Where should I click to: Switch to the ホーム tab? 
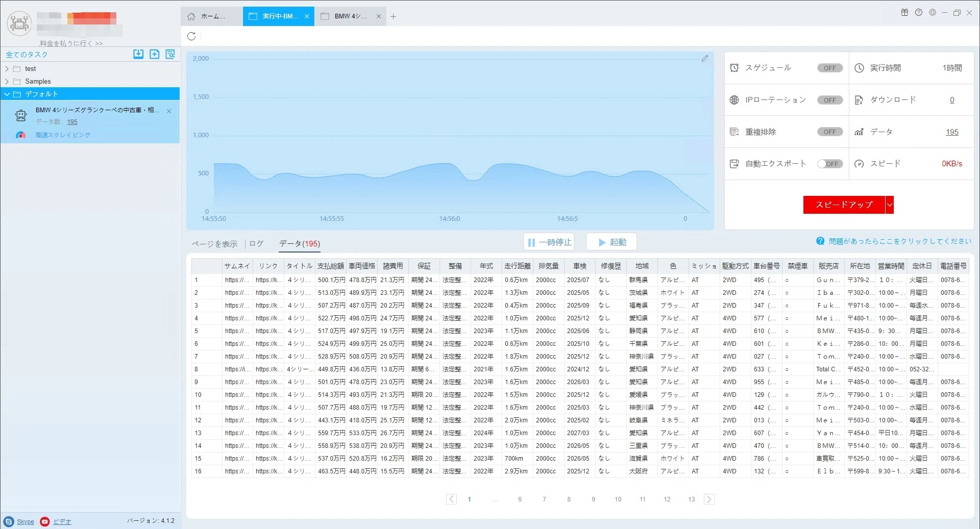212,16
